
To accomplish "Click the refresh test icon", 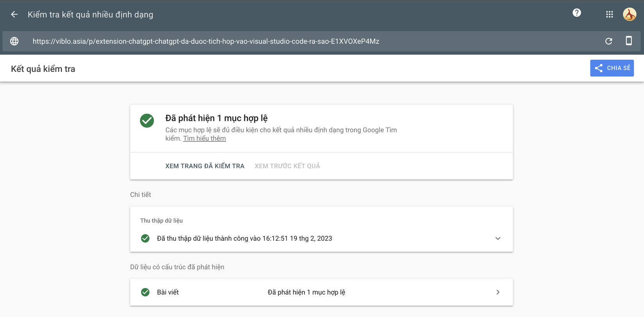I will click(x=608, y=41).
